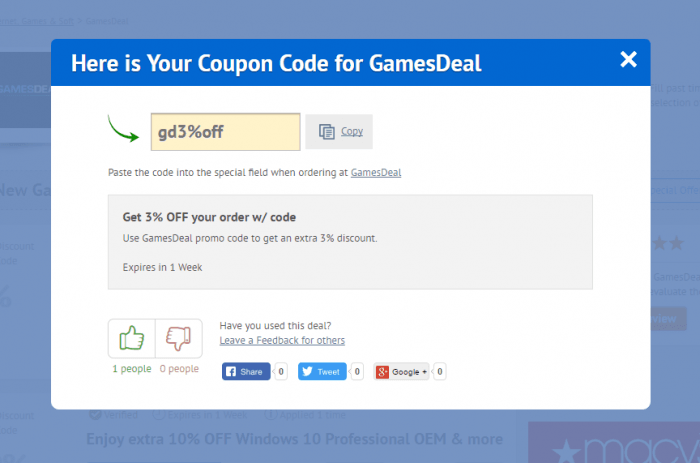Screen dimensions: 700x463
Task: Vote thumbs up on this deal
Action: click(x=132, y=338)
